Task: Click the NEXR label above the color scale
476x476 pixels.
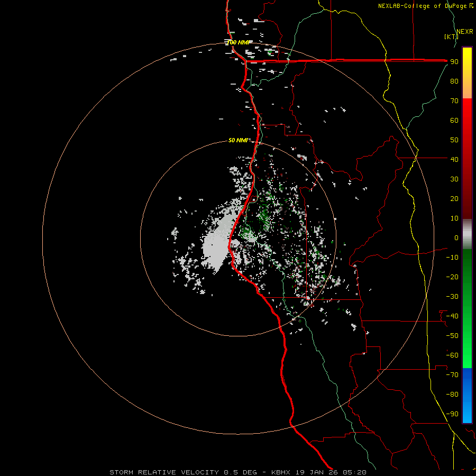Action: click(464, 32)
